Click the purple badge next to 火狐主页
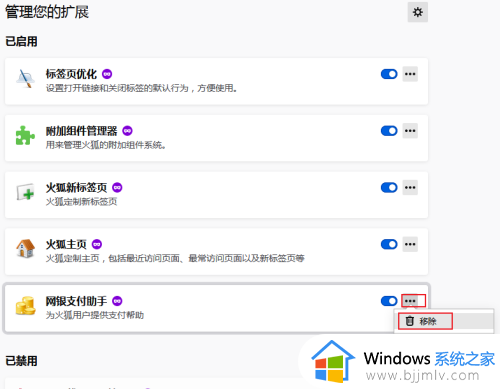 (x=97, y=244)
